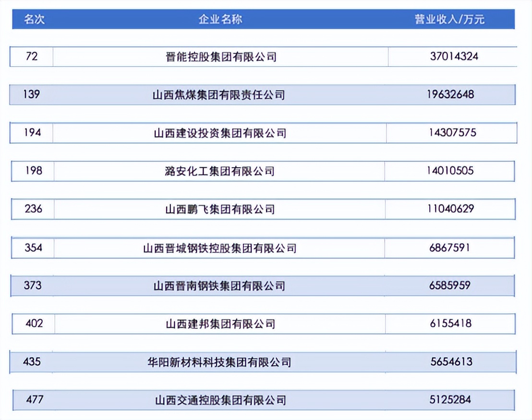Select revenue value 6867591
The image size is (532, 420).
coord(449,248)
